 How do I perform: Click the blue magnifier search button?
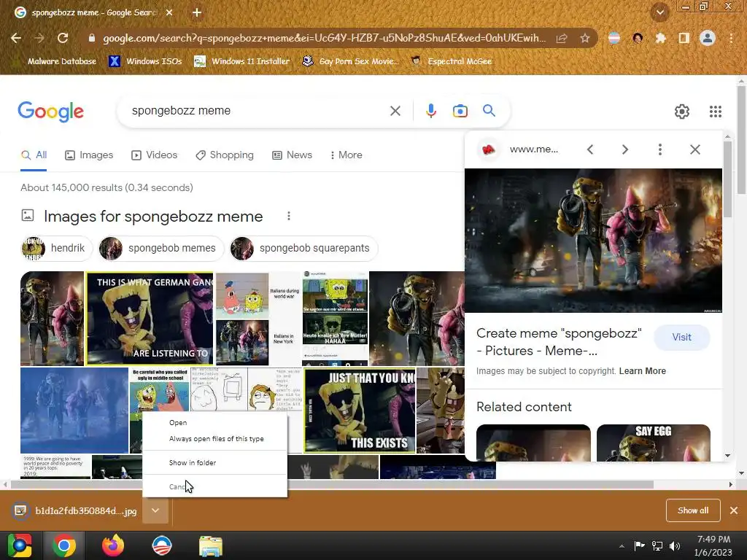click(489, 111)
